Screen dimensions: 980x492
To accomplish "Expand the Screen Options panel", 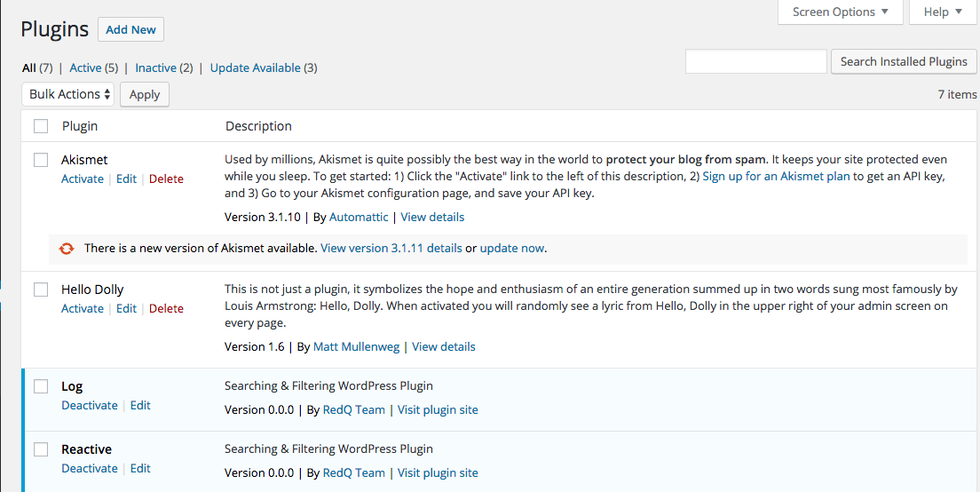I will [840, 12].
